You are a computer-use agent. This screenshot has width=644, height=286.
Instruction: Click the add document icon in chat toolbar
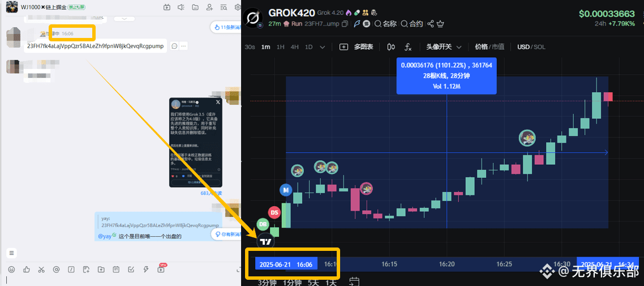coord(86,270)
